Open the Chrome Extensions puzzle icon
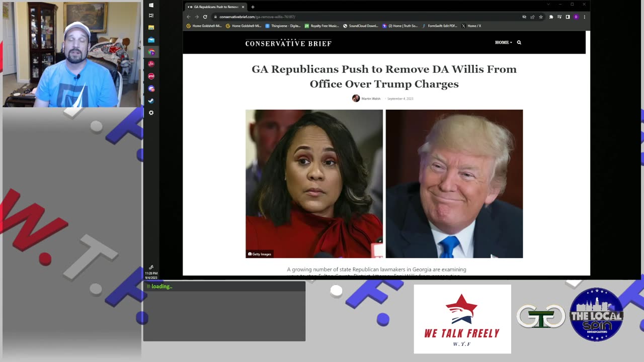 pos(551,17)
